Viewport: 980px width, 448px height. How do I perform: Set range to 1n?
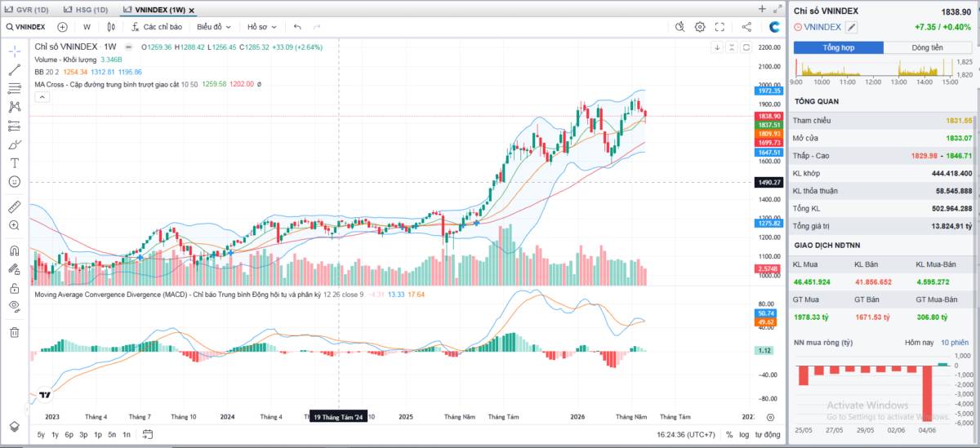127,435
